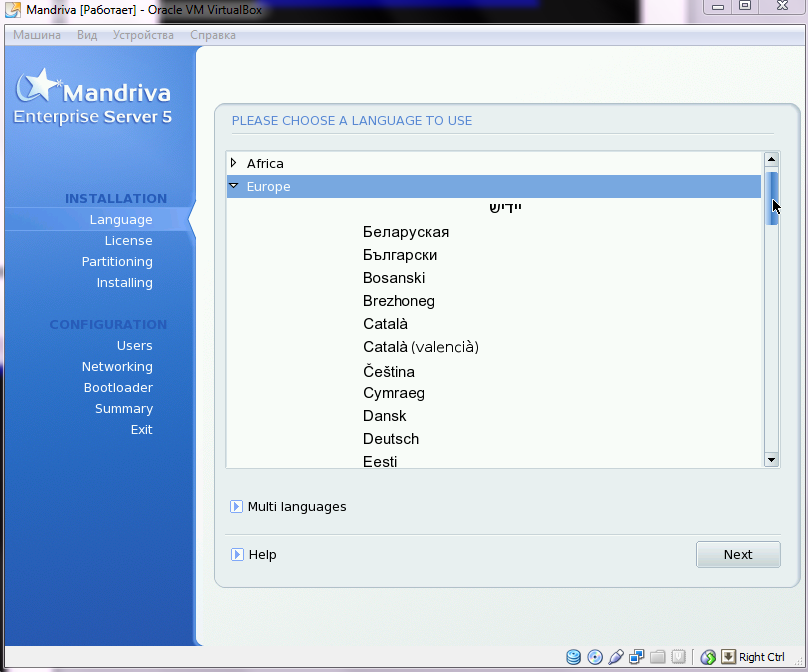Expand the Africa language group
This screenshot has width=808, height=672.
coord(234,163)
